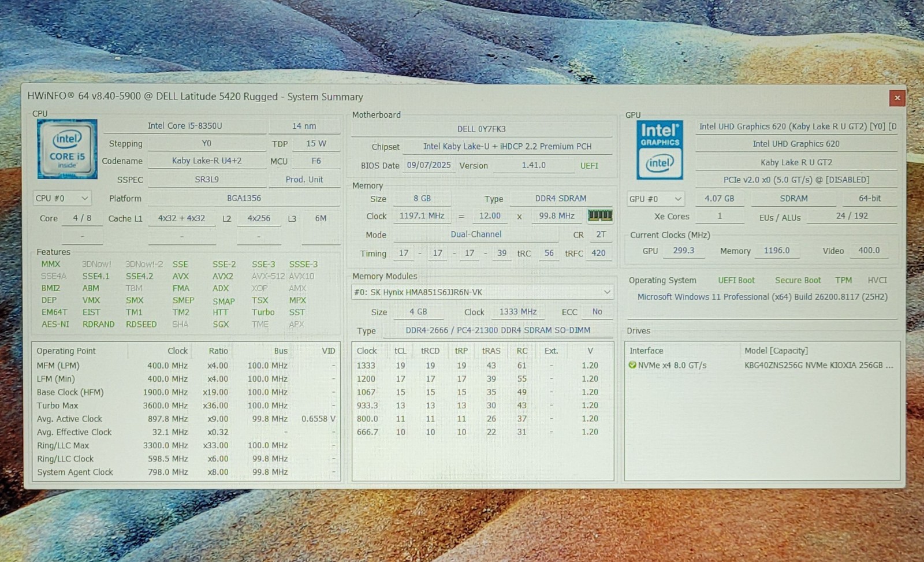
Task: Click the 14 nm process value
Action: [x=304, y=126]
